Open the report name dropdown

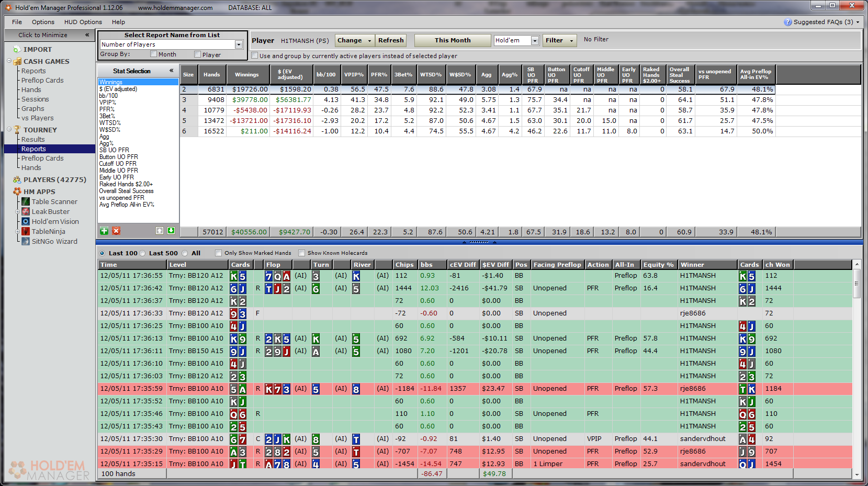tap(239, 44)
